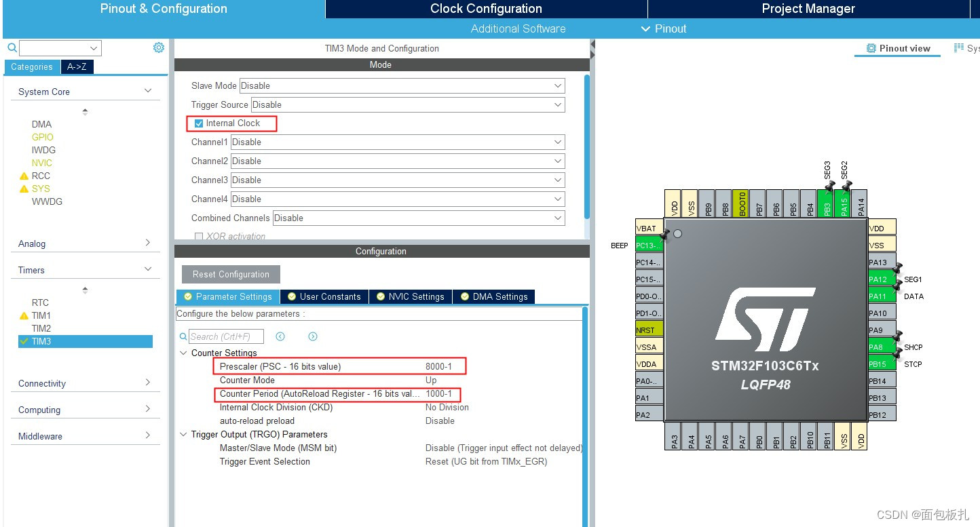Select the PA13 pin on chip
Screen dimensions: 980x527
(882, 262)
